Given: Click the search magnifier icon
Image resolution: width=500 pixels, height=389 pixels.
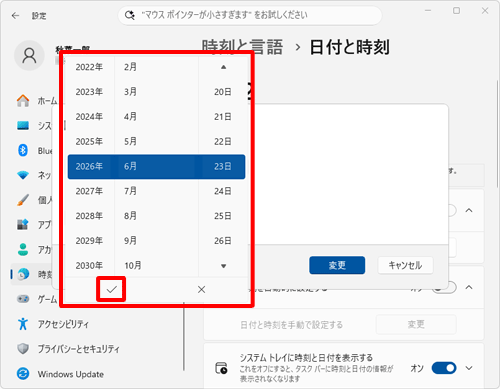Looking at the screenshot, I should [x=129, y=15].
